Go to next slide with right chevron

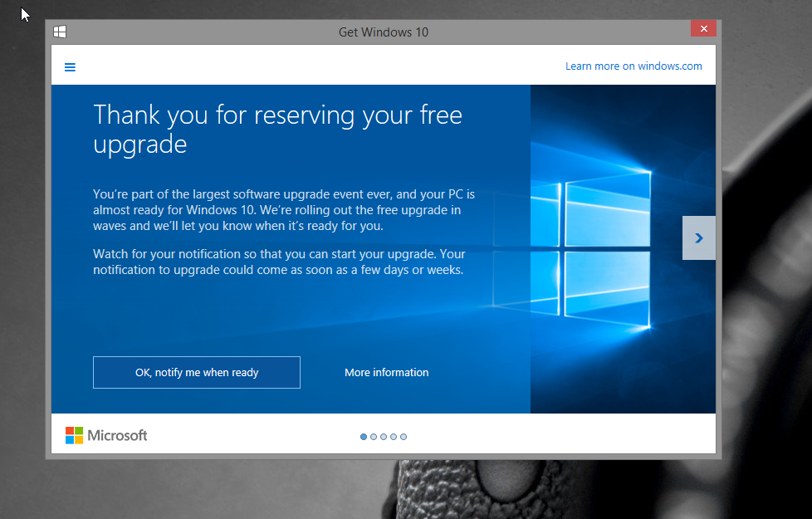pyautogui.click(x=699, y=237)
